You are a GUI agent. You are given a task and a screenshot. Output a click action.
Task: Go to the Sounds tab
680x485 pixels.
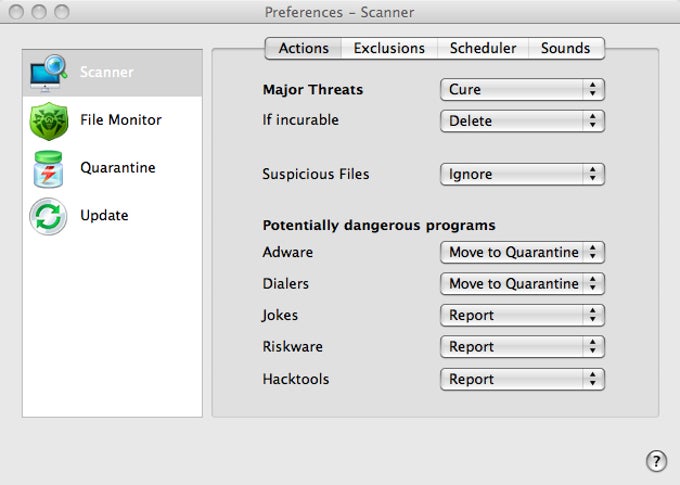pyautogui.click(x=566, y=48)
